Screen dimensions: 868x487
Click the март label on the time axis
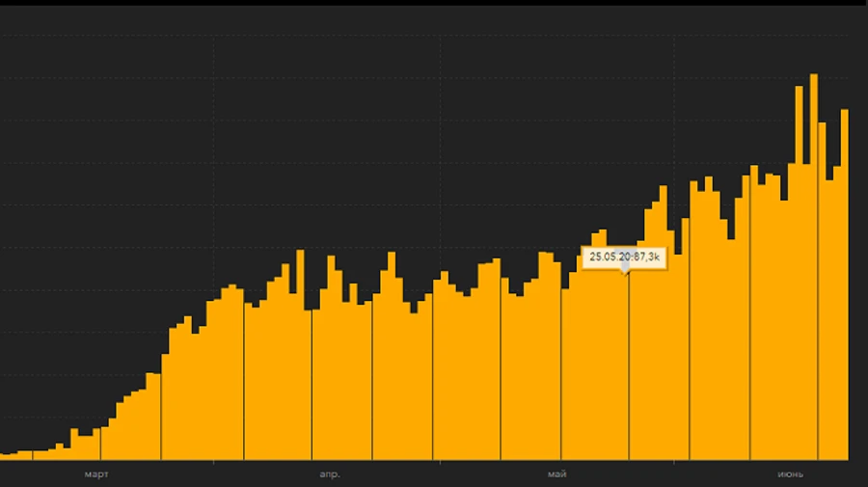click(x=96, y=473)
